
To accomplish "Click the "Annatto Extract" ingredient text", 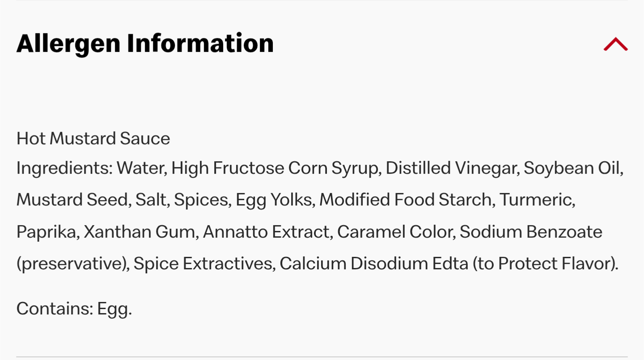I will [x=266, y=232].
